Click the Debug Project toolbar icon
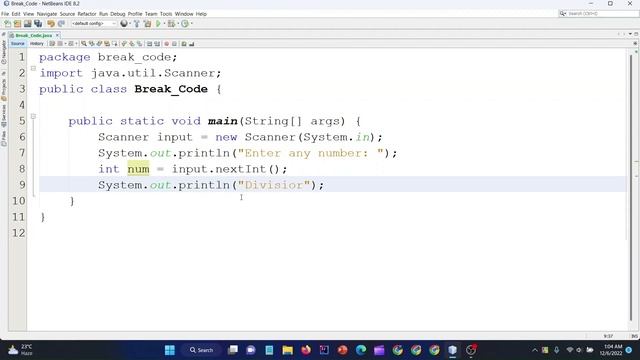Screen dimensions: 640x360 coord(171,24)
